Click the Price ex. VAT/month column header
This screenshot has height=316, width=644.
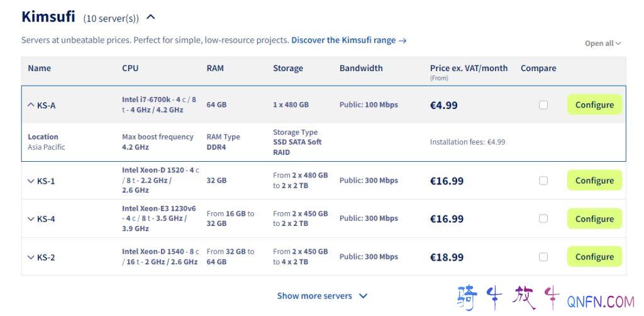click(x=469, y=68)
